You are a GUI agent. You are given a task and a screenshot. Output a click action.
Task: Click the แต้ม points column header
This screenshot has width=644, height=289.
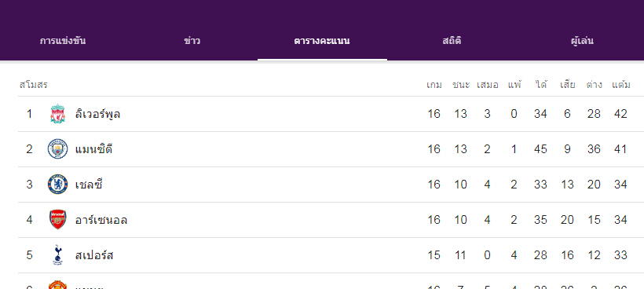[621, 85]
